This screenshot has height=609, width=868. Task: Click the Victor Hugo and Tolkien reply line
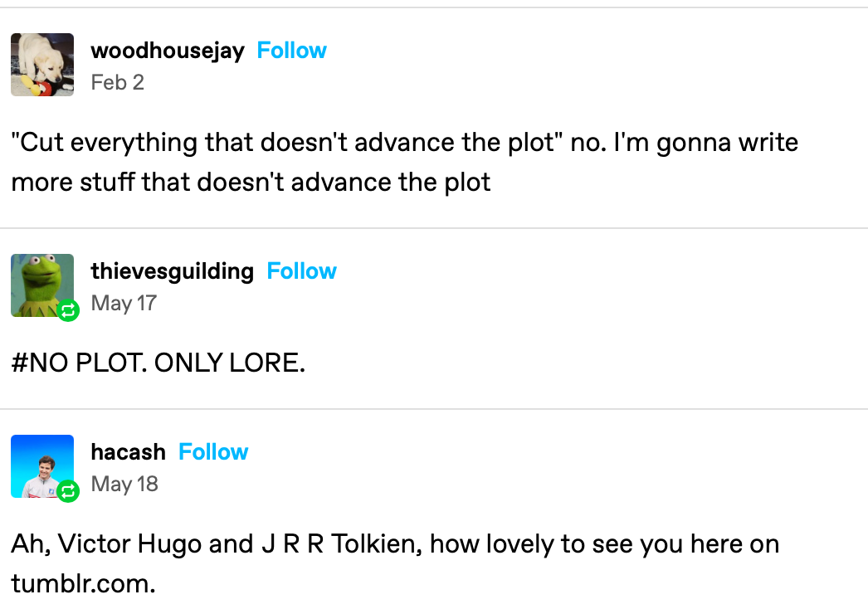(394, 545)
